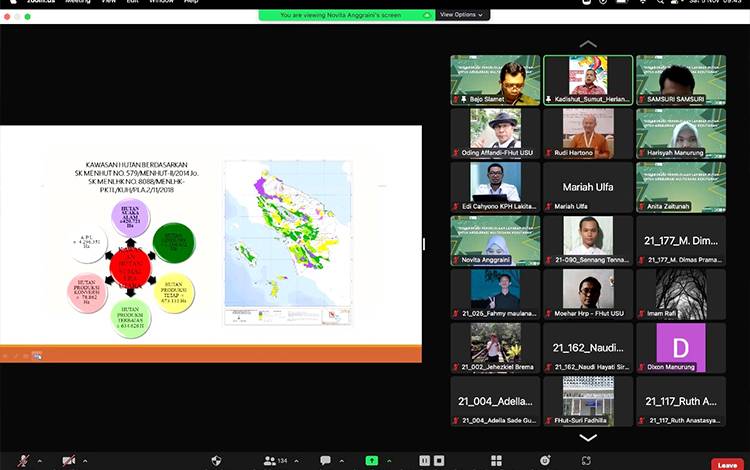Viewport: 750px width, 470px height.
Task: Select SAMSURI SAMSURI video tile
Action: point(681,80)
